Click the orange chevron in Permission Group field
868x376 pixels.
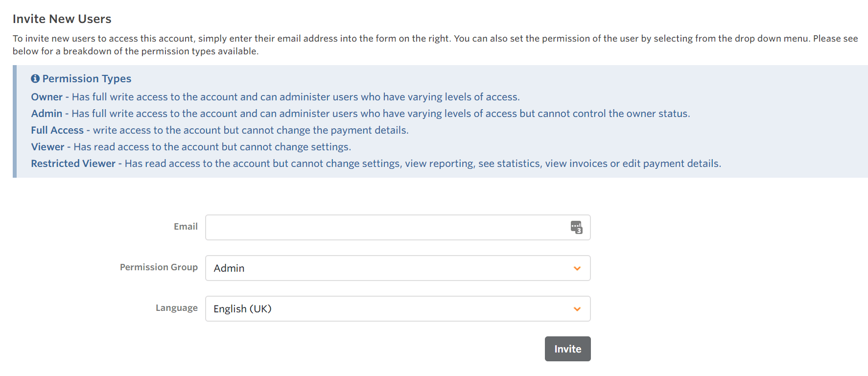[x=577, y=268]
